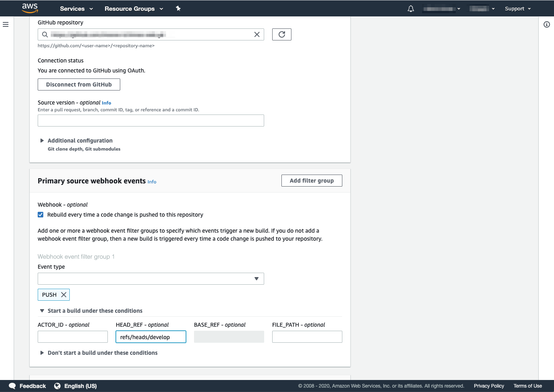This screenshot has width=554, height=392.
Task: Open the hamburger side navigation menu
Action: (6, 24)
